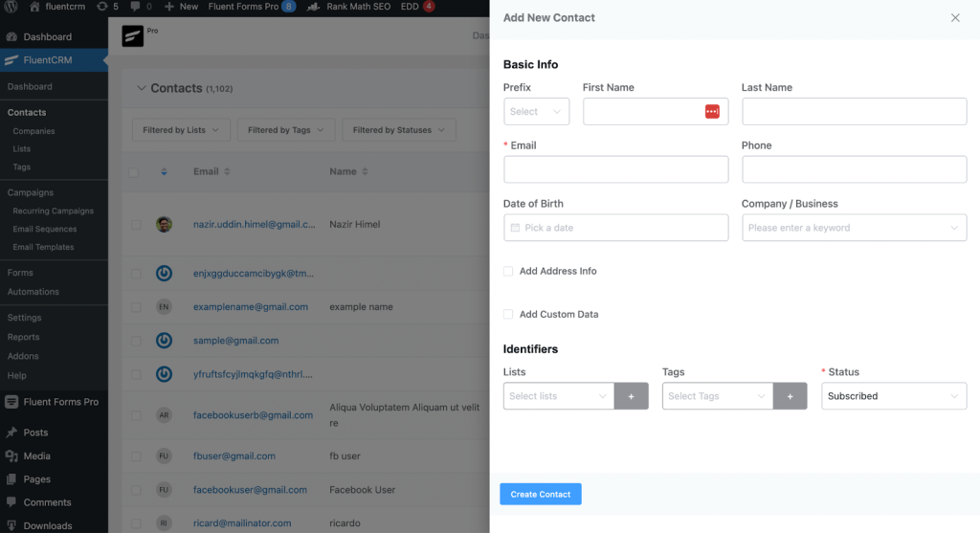The width and height of the screenshot is (980, 533).
Task: Click the Email input field
Action: pyautogui.click(x=615, y=169)
